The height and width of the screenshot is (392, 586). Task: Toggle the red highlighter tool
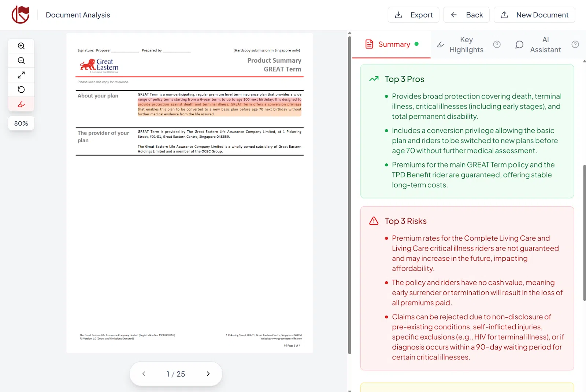click(x=21, y=104)
